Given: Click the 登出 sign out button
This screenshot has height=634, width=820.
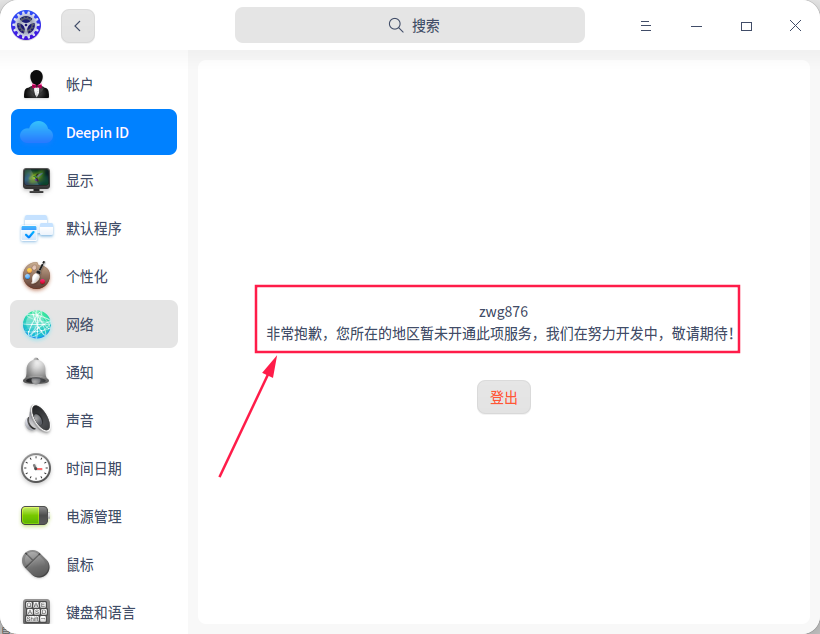Looking at the screenshot, I should 504,397.
